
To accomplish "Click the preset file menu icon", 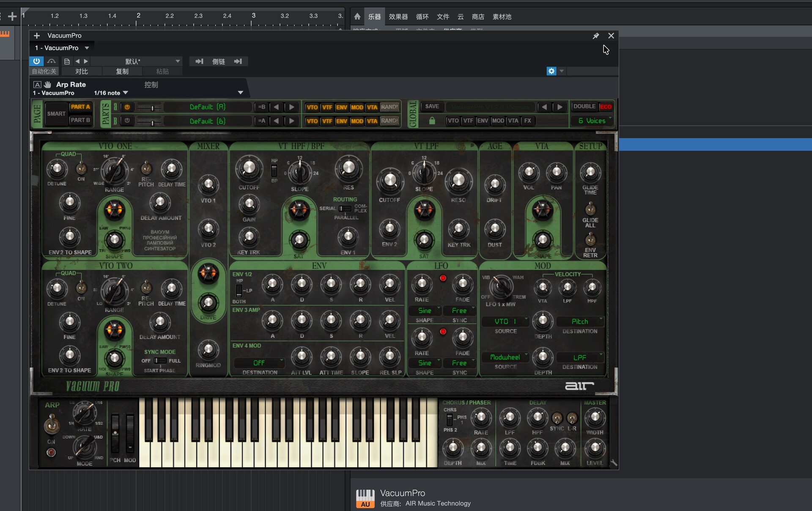I will tap(66, 61).
